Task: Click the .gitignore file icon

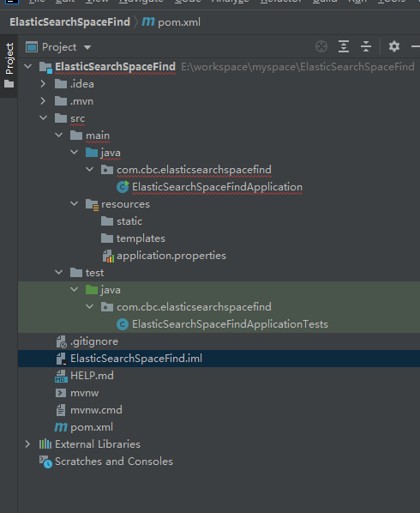Action: coord(61,341)
